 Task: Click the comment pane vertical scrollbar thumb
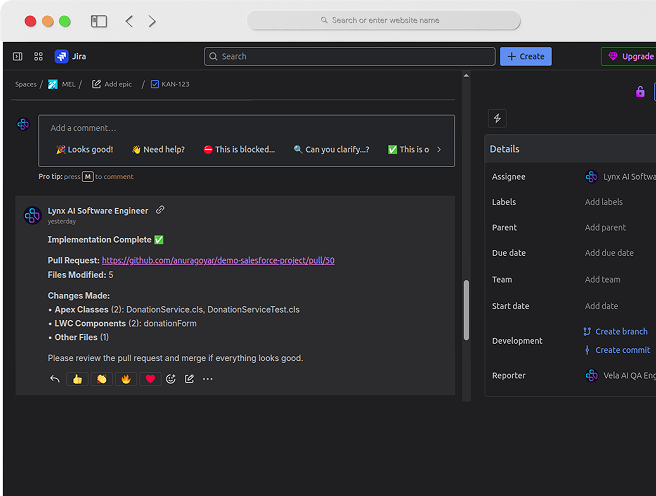click(x=466, y=310)
